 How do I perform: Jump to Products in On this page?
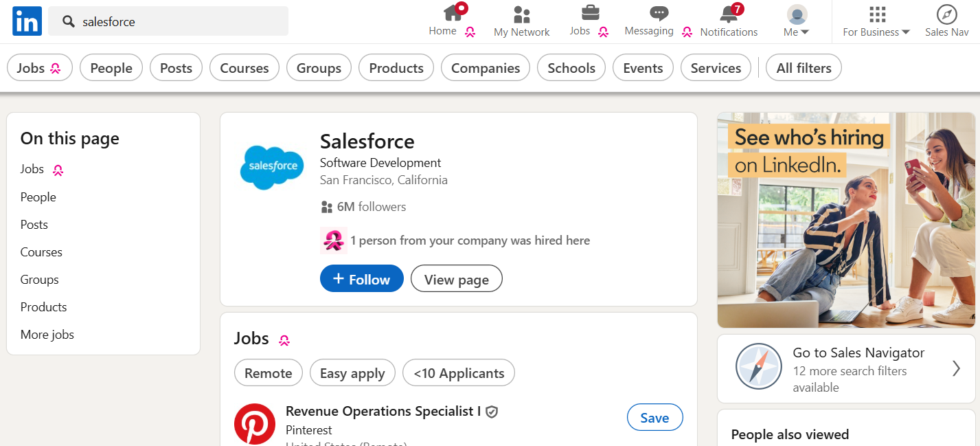(44, 307)
